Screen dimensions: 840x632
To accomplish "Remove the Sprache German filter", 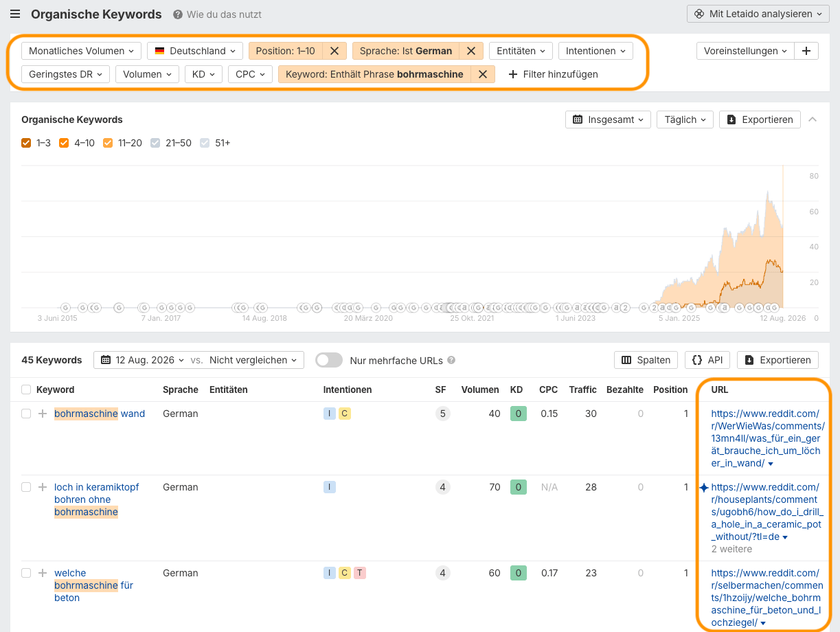I will [471, 51].
